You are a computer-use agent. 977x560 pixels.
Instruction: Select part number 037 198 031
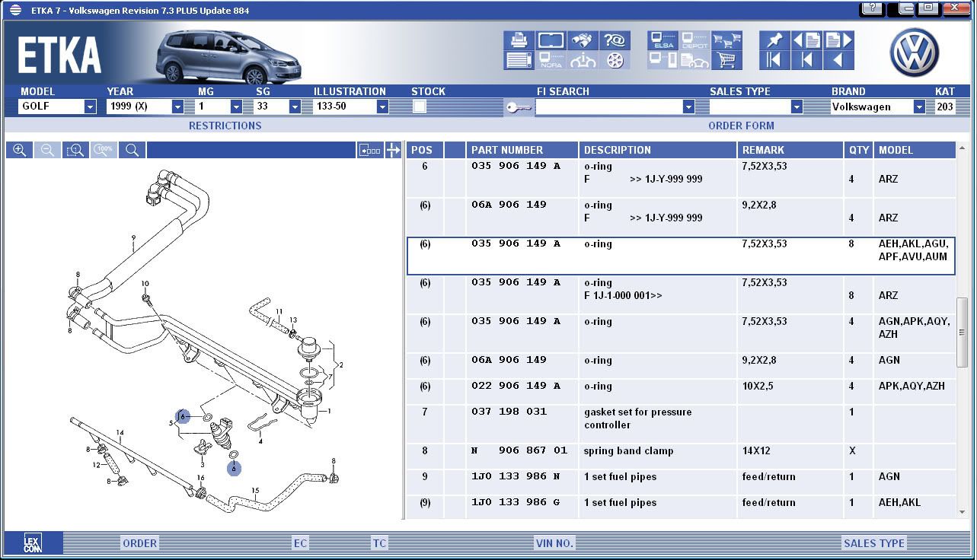[x=509, y=412]
